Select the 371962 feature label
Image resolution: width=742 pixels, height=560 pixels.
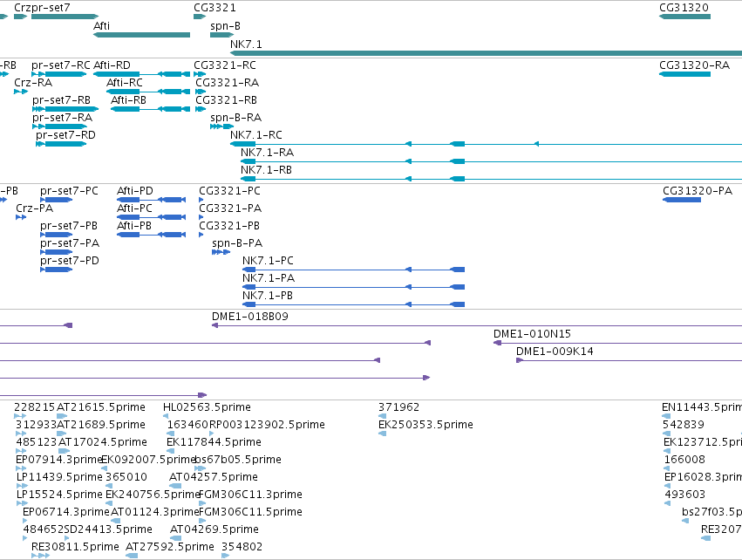coord(398,407)
